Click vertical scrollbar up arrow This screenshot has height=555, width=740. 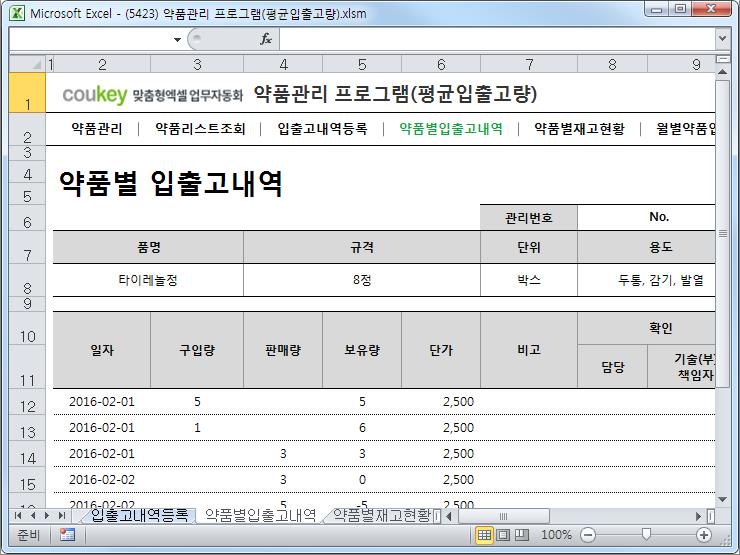(x=722, y=72)
